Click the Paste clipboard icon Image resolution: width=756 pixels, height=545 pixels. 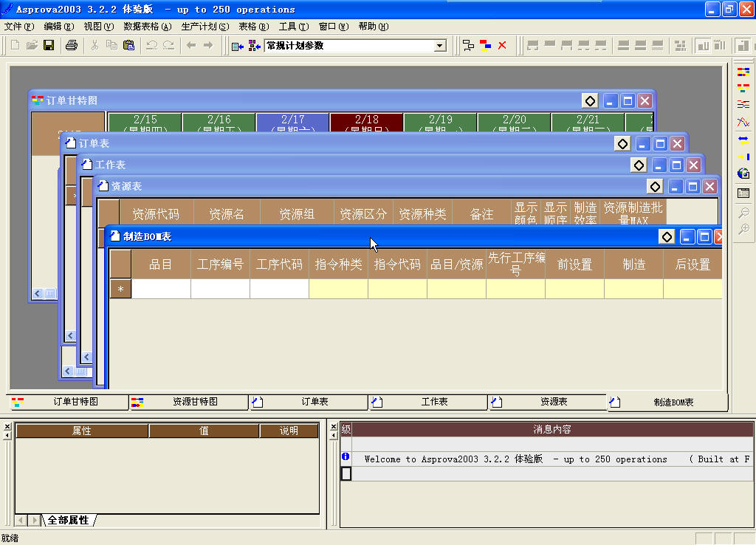click(128, 45)
